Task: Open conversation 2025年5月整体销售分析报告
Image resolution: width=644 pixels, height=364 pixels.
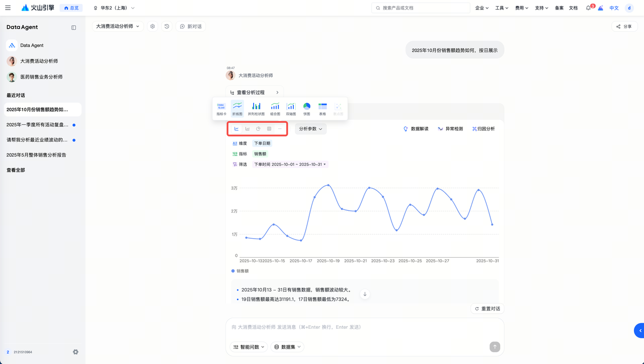Action: point(43,155)
